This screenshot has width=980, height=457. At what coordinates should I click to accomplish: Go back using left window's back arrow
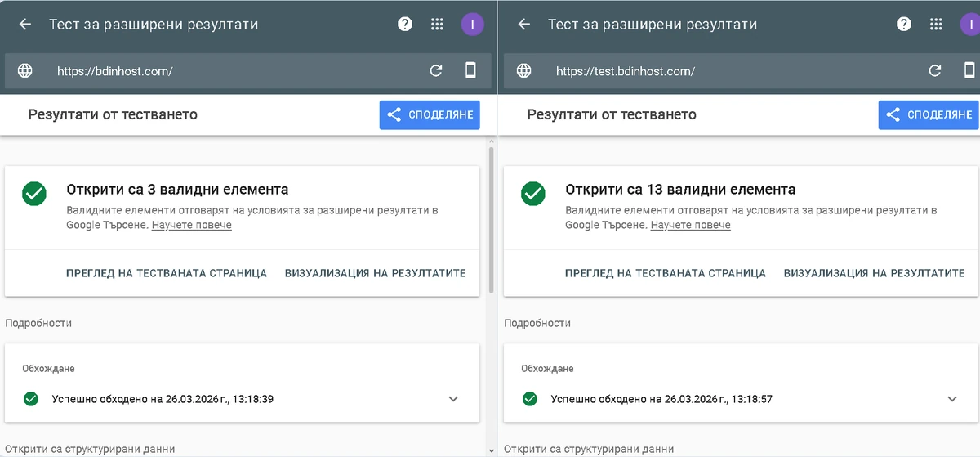[x=25, y=25]
